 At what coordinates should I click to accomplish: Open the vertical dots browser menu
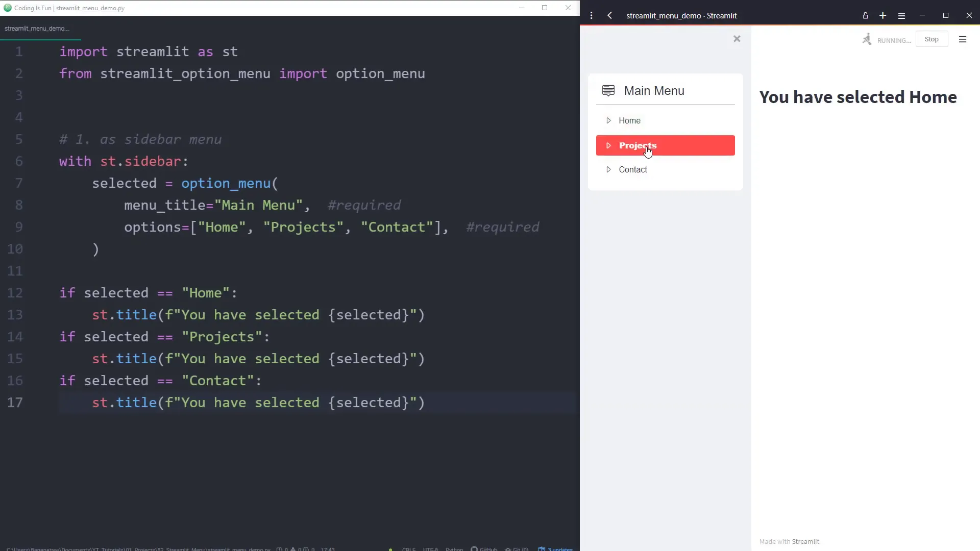pos(592,16)
